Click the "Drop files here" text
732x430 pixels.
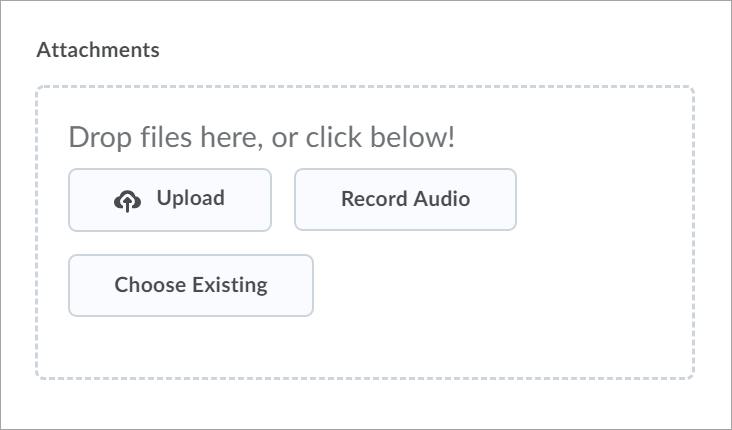click(160, 137)
